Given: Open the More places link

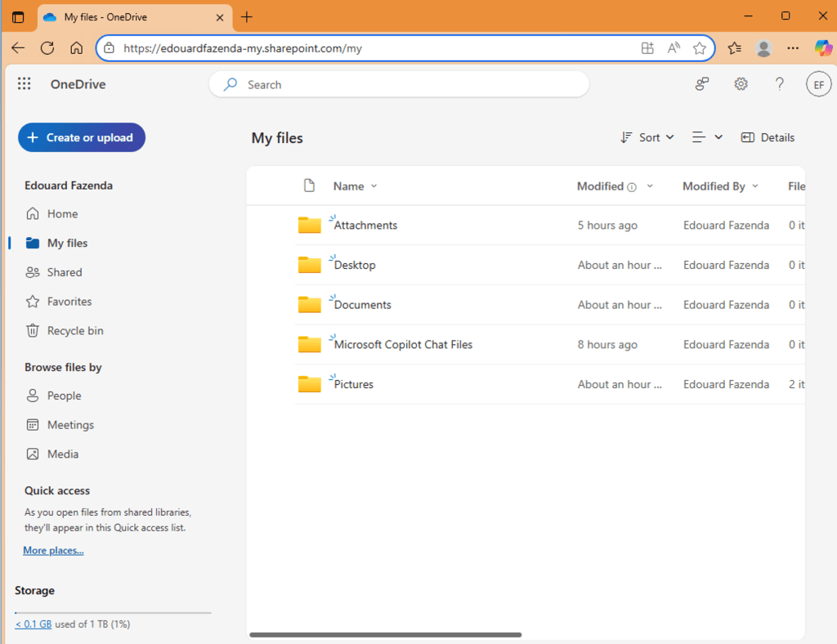Looking at the screenshot, I should click(53, 551).
